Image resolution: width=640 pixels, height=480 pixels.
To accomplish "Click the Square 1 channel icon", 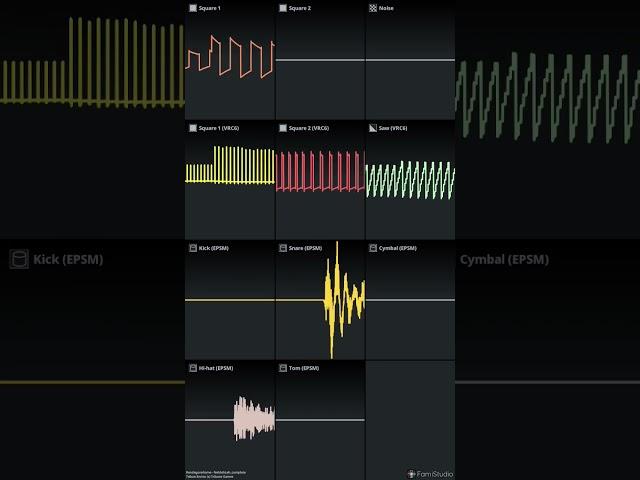I will (193, 8).
